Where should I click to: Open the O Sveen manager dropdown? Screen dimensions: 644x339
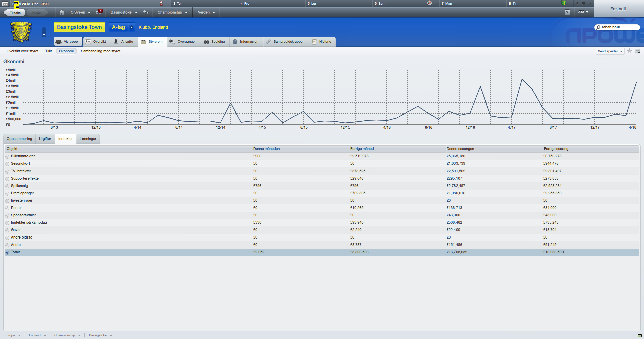(80, 12)
